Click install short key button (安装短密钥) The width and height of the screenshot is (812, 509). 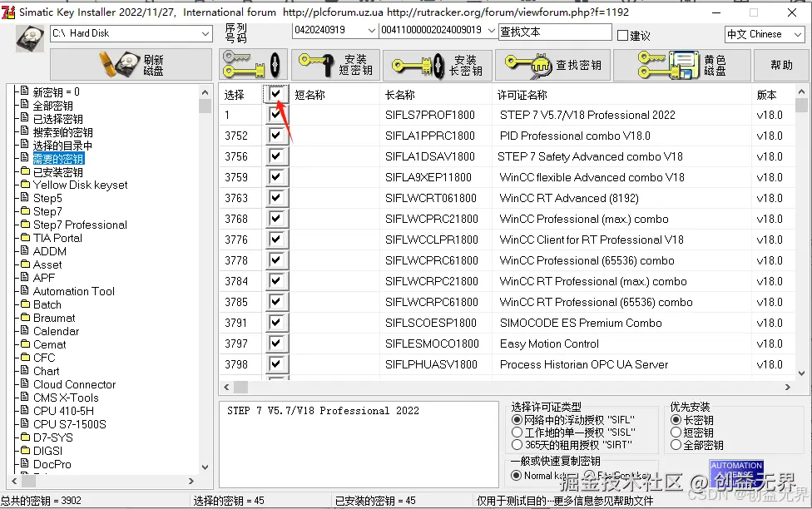335,65
